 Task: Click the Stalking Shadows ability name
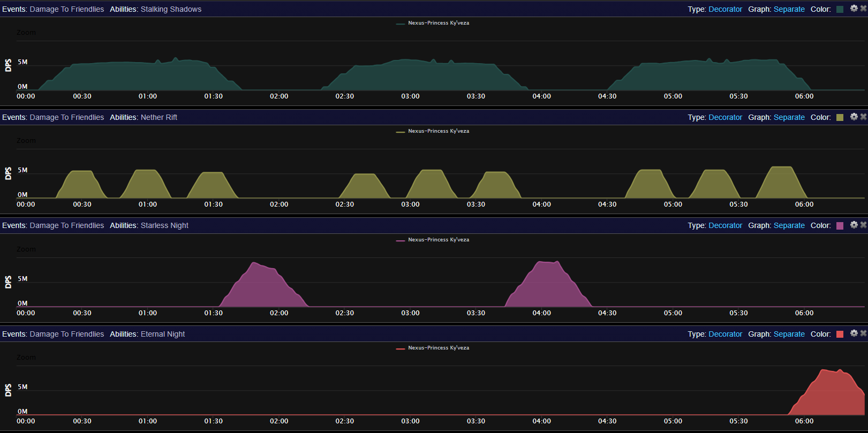tap(171, 9)
